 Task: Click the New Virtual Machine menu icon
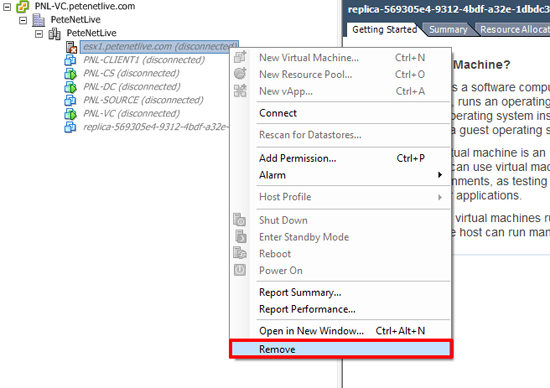240,57
